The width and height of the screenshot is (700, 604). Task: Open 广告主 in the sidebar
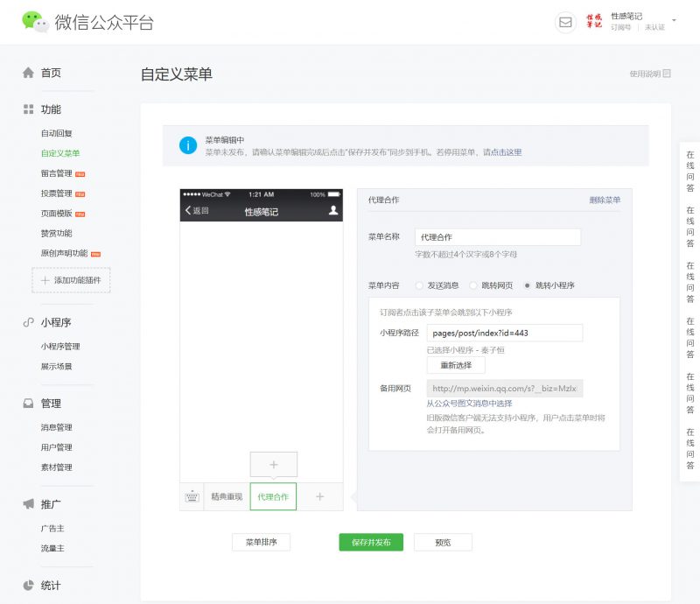click(x=52, y=529)
